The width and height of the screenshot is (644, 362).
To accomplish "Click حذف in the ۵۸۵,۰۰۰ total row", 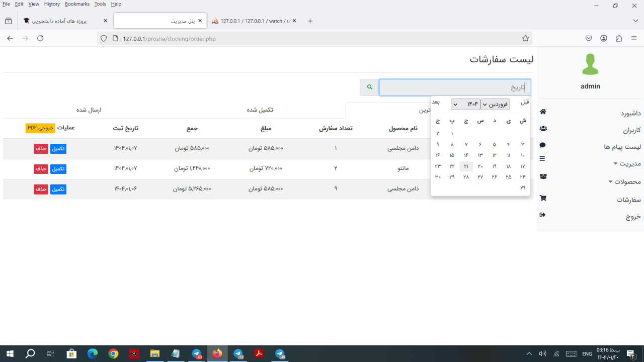I will [41, 149].
